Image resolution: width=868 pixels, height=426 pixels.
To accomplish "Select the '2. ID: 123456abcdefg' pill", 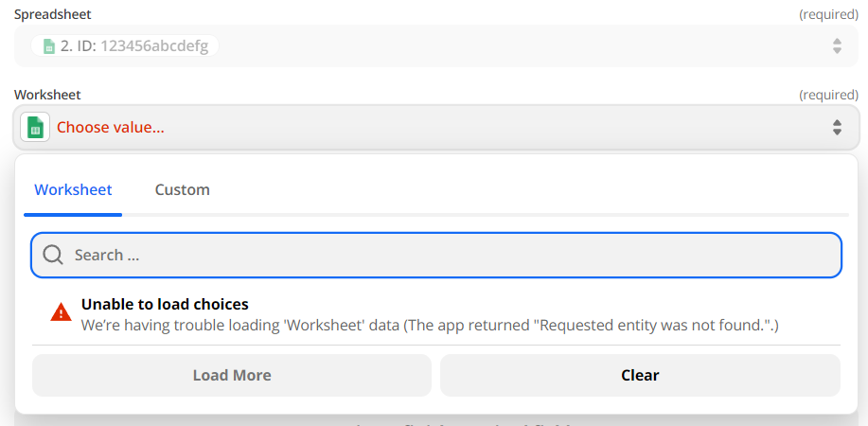I will tap(125, 46).
